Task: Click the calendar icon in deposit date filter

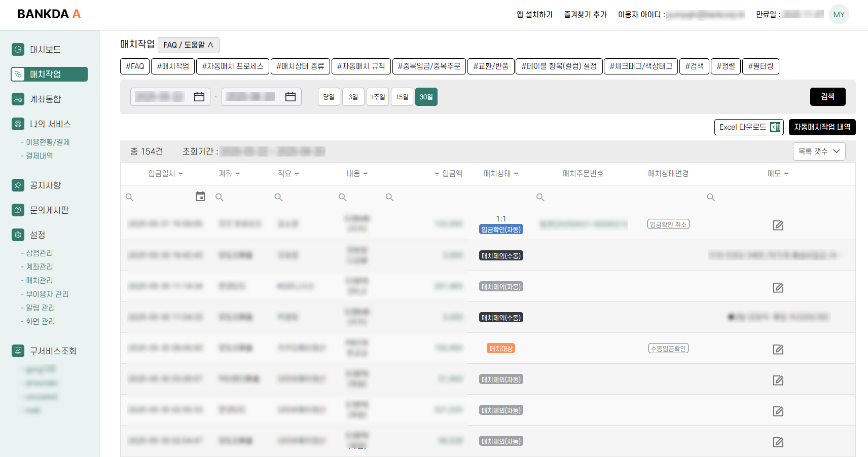Action: [x=200, y=197]
